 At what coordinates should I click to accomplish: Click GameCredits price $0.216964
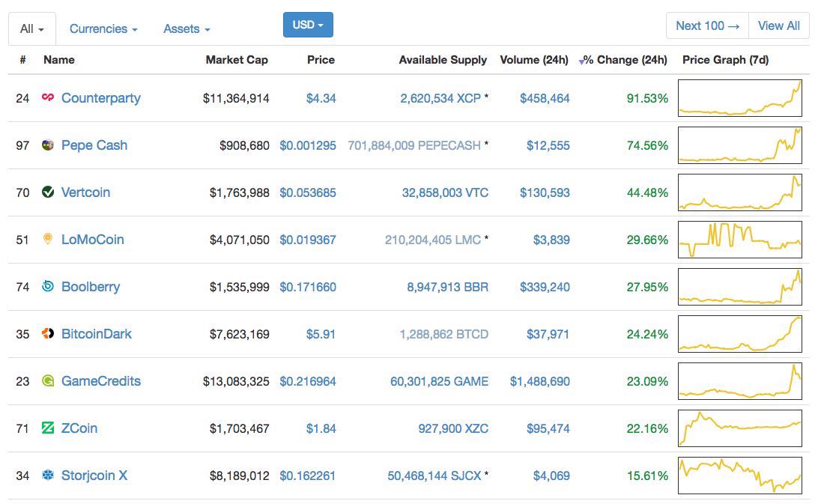[x=307, y=382]
